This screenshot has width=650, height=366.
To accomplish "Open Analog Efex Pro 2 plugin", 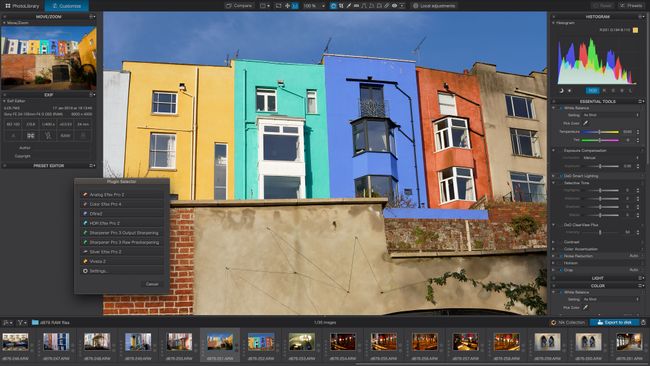I will 121,194.
